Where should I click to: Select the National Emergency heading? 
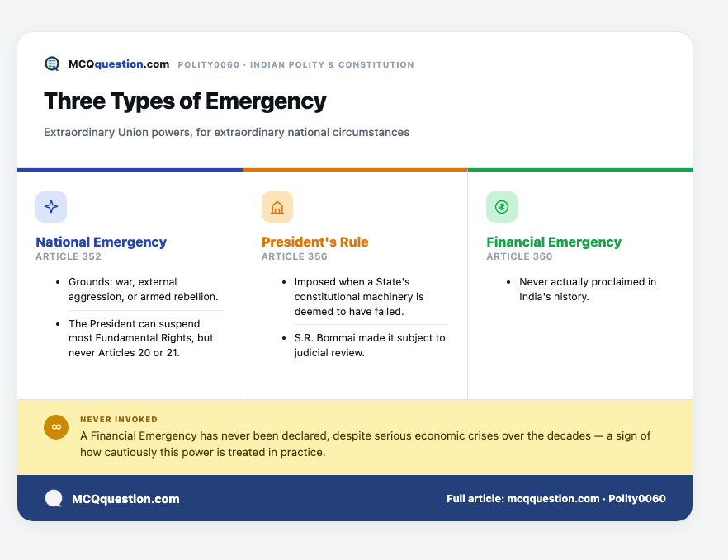(x=102, y=242)
